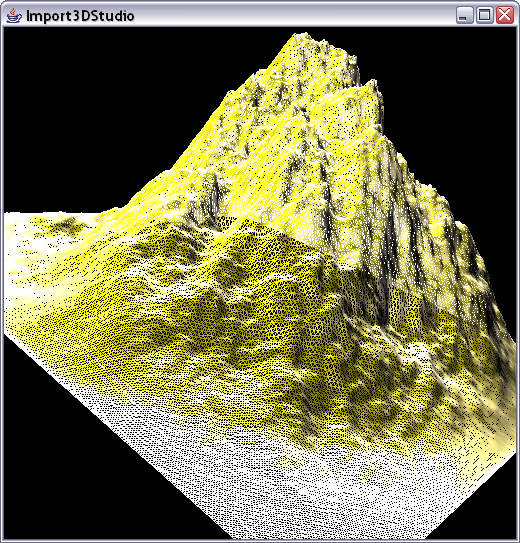Viewport: 520px width, 543px height.
Task: Open the Java coffee cup window menu icon
Action: [14, 16]
